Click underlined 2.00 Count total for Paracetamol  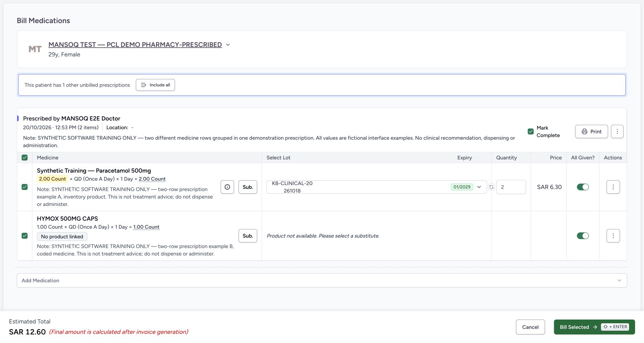pyautogui.click(x=152, y=179)
